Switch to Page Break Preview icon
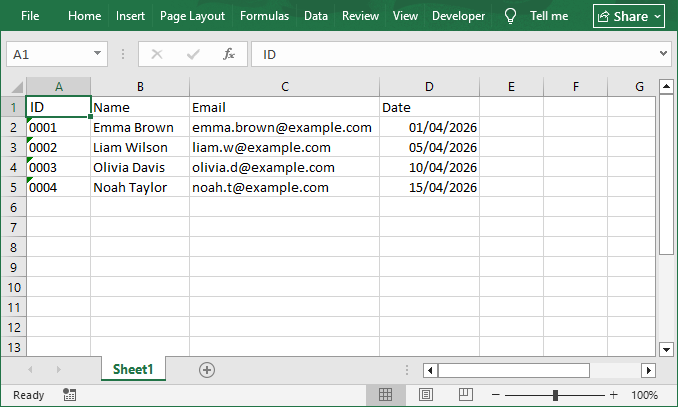The width and height of the screenshot is (678, 407). [466, 394]
